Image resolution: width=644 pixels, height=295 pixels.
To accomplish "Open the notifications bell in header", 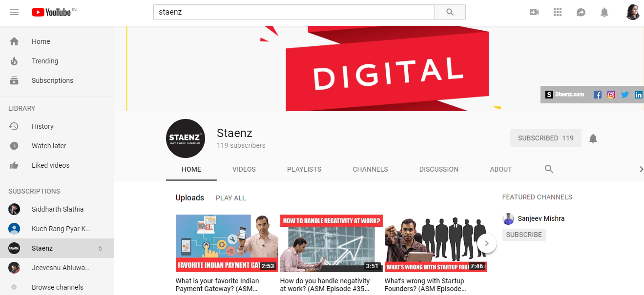I will point(604,12).
